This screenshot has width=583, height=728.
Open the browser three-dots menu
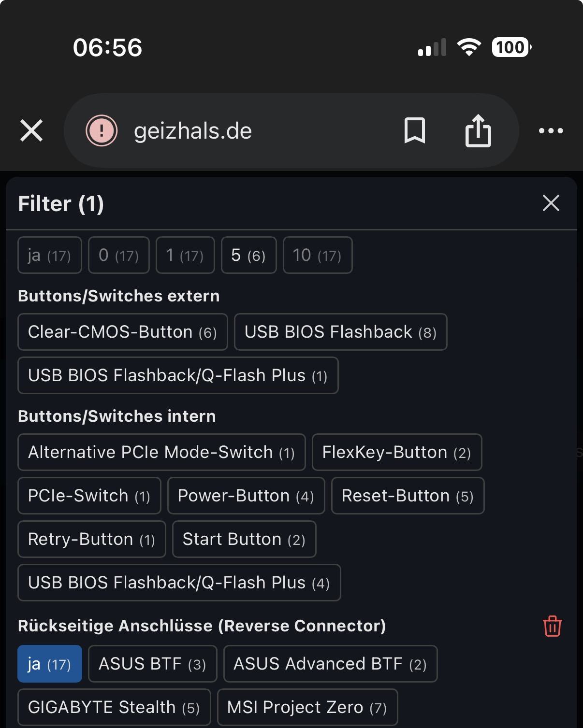551,131
